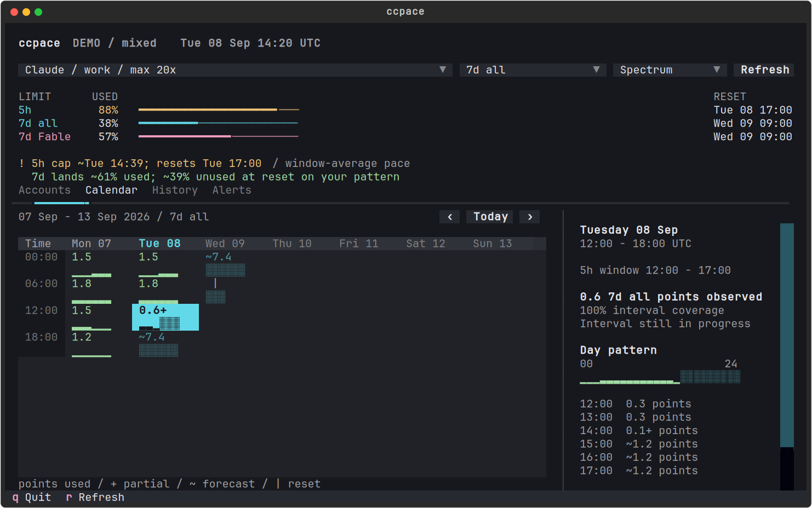Viewport: 812px width, 508px height.
Task: Click the 7d all limit row label
Action: click(x=38, y=123)
